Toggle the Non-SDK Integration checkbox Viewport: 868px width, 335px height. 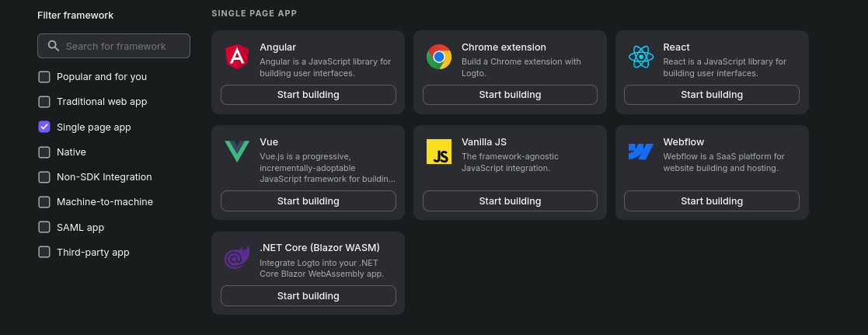(x=44, y=177)
